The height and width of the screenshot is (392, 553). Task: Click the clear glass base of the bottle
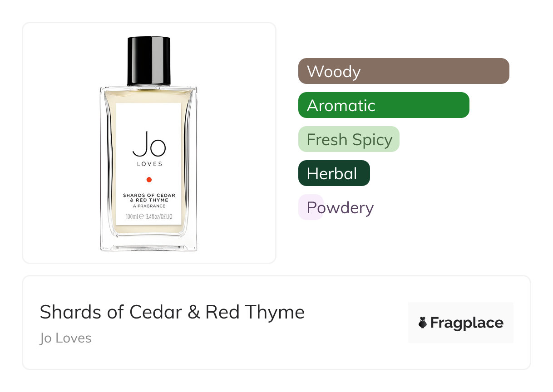tap(148, 243)
